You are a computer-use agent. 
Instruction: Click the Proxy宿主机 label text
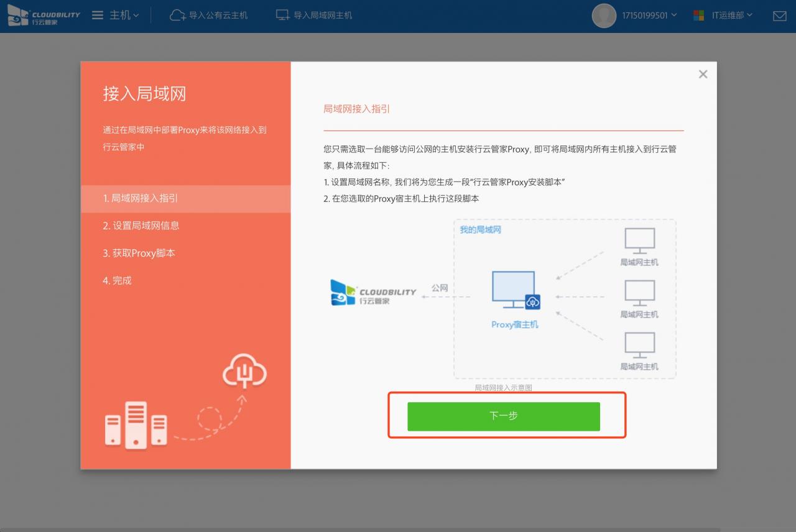pos(515,324)
